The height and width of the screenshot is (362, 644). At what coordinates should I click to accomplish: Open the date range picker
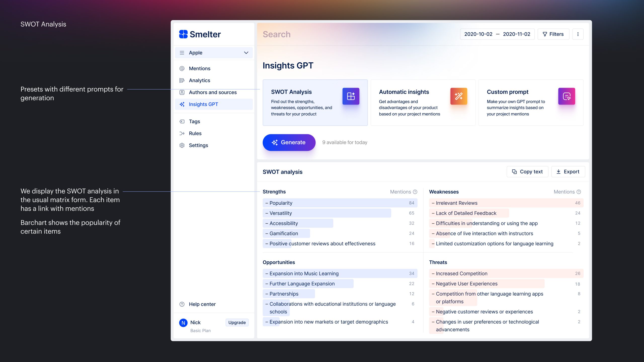tap(497, 34)
